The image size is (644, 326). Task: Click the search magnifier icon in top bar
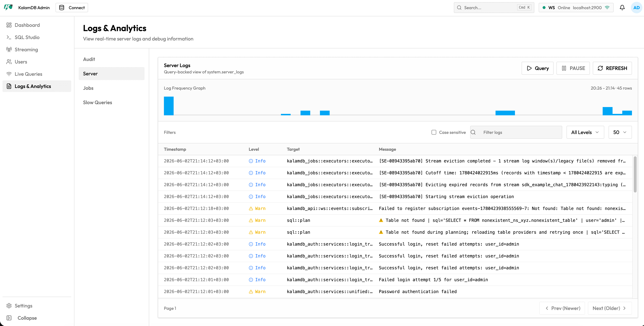coord(459,8)
